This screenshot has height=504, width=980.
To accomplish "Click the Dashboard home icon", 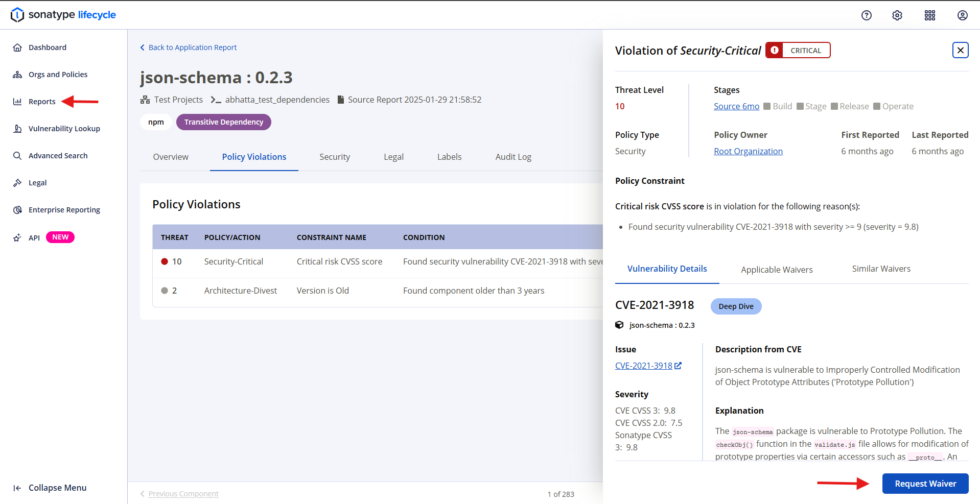I will (17, 47).
